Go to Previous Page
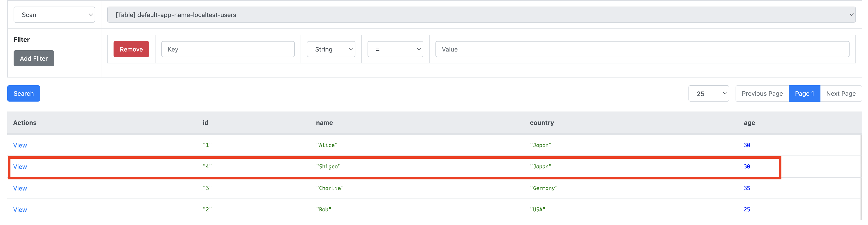Image resolution: width=868 pixels, height=225 pixels. coord(762,94)
